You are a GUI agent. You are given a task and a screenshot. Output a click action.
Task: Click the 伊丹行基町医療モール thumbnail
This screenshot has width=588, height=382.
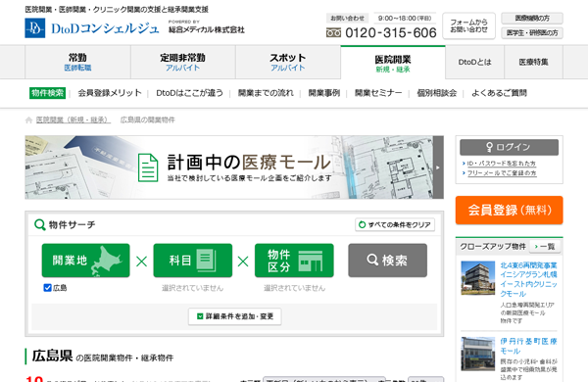(x=478, y=354)
